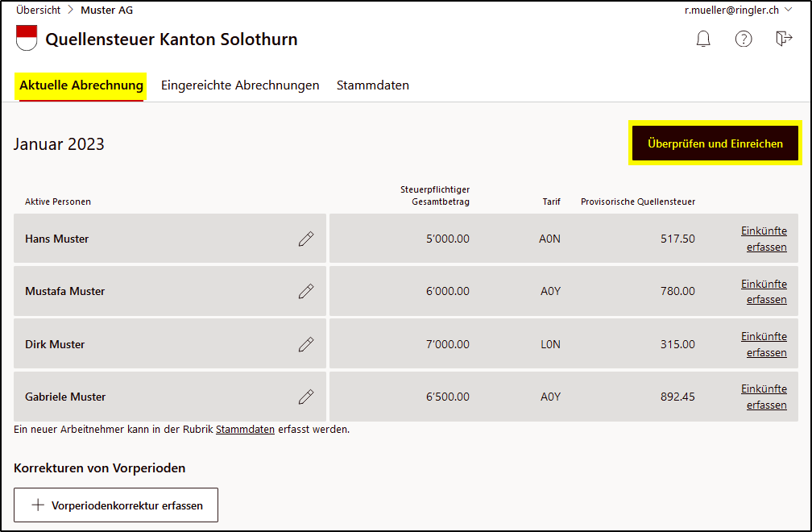Click Einkünfte erfassen for Dirk Muster
This screenshot has height=532, width=812.
tap(764, 344)
